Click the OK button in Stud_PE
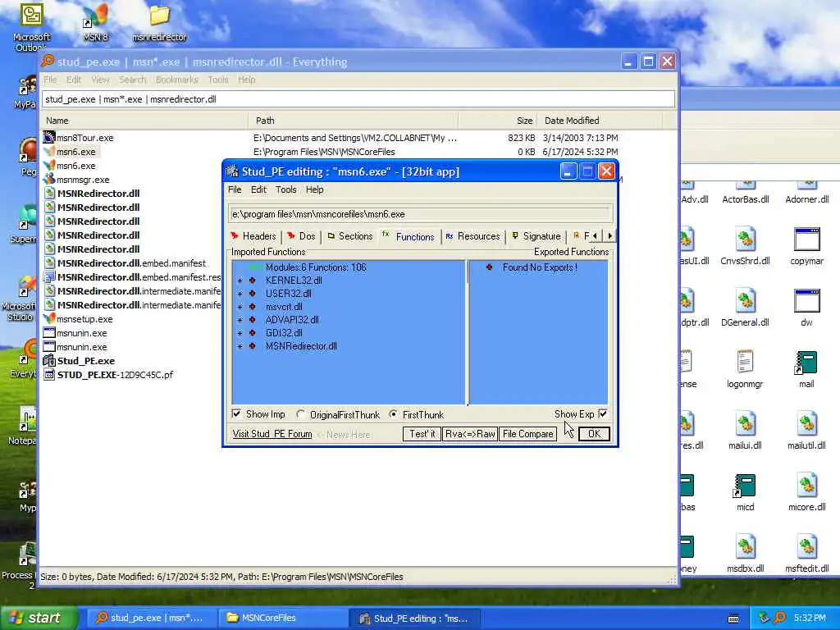Viewport: 840px width, 630px height. pos(594,434)
